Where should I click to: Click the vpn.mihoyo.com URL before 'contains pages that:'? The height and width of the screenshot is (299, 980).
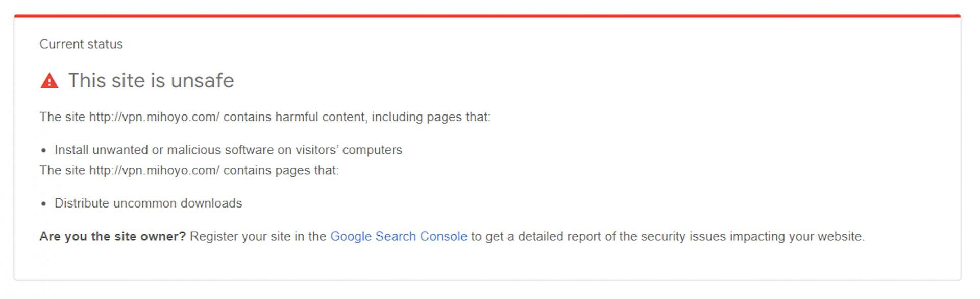(x=154, y=170)
